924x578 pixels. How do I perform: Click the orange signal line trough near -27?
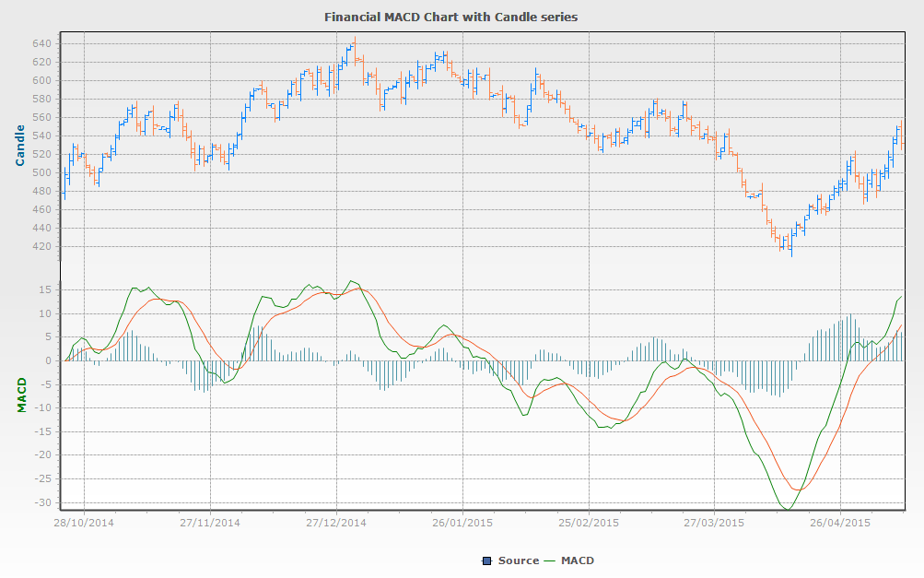[x=798, y=490]
